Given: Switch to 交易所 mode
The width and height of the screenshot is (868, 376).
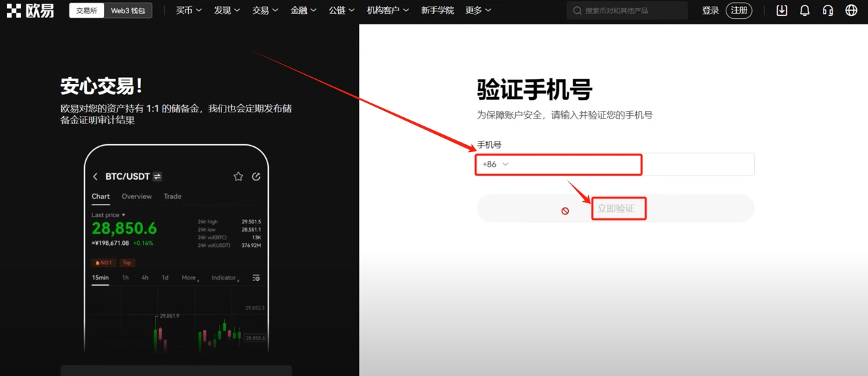Looking at the screenshot, I should (87, 10).
